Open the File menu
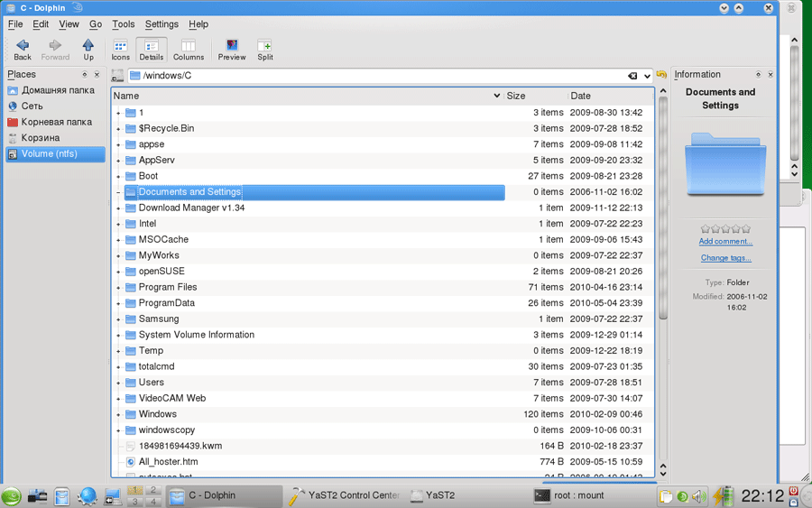 click(x=15, y=23)
